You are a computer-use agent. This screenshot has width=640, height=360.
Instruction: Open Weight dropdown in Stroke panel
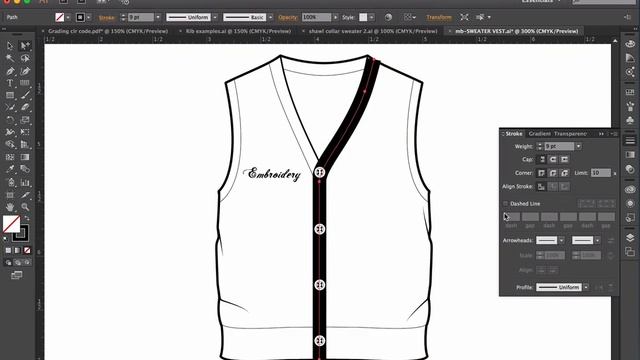(x=578, y=146)
